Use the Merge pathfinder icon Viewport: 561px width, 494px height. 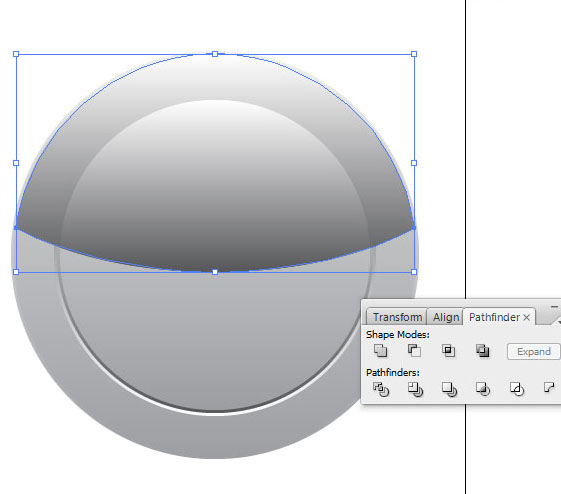(x=449, y=389)
